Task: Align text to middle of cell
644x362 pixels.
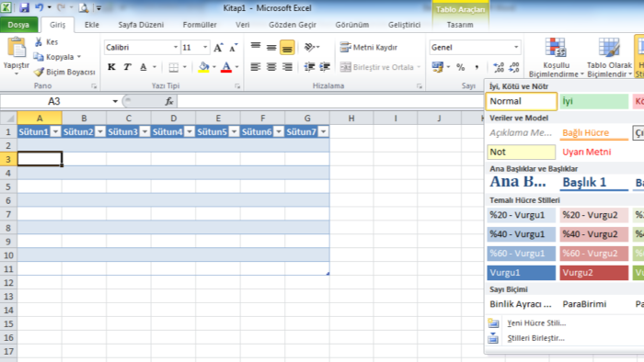Action: click(x=271, y=47)
